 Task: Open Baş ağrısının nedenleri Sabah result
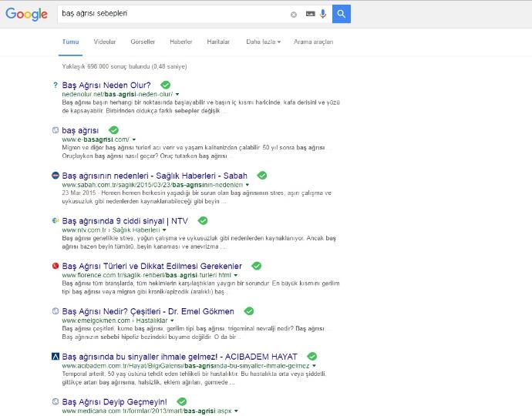[155, 176]
